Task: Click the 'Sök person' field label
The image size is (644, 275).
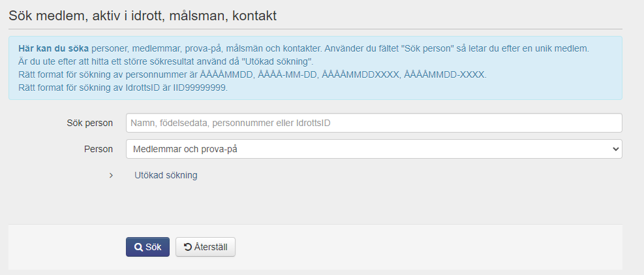Action: tap(90, 123)
